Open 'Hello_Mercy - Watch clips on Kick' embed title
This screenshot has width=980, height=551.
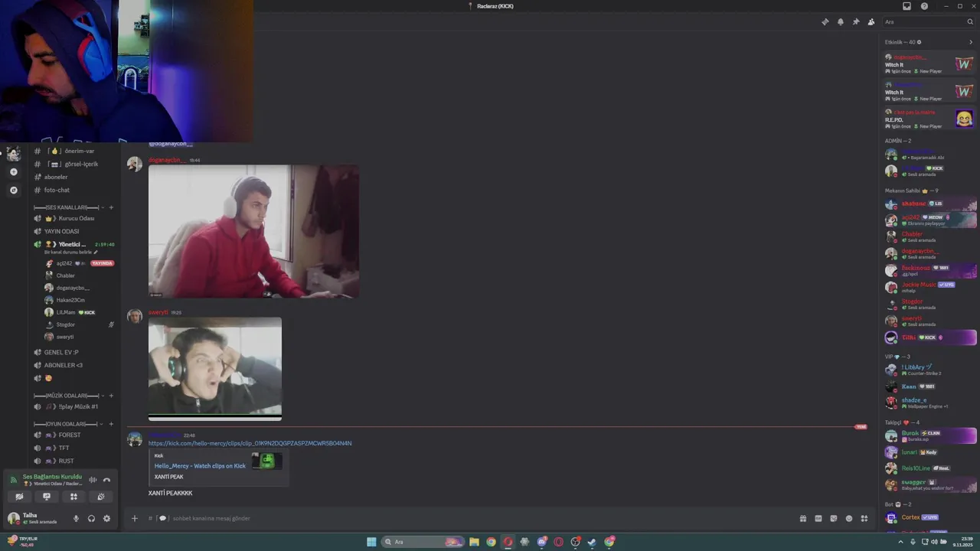(200, 465)
